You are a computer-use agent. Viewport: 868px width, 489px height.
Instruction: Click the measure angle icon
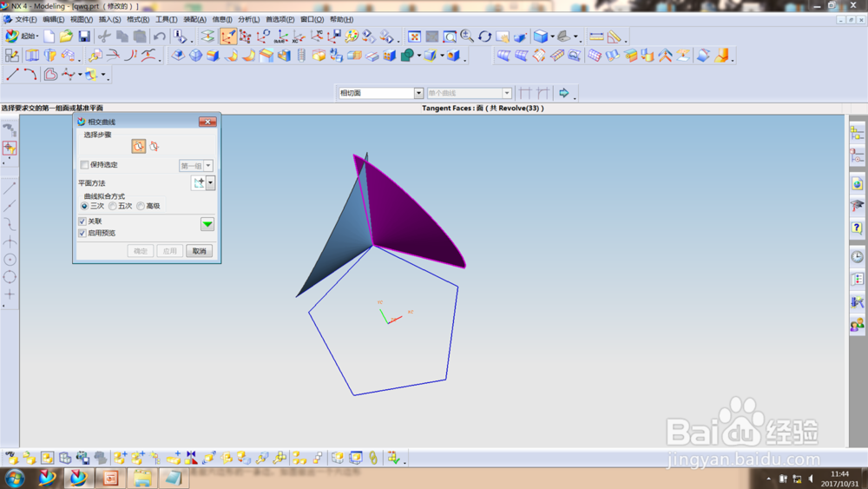[x=614, y=36]
